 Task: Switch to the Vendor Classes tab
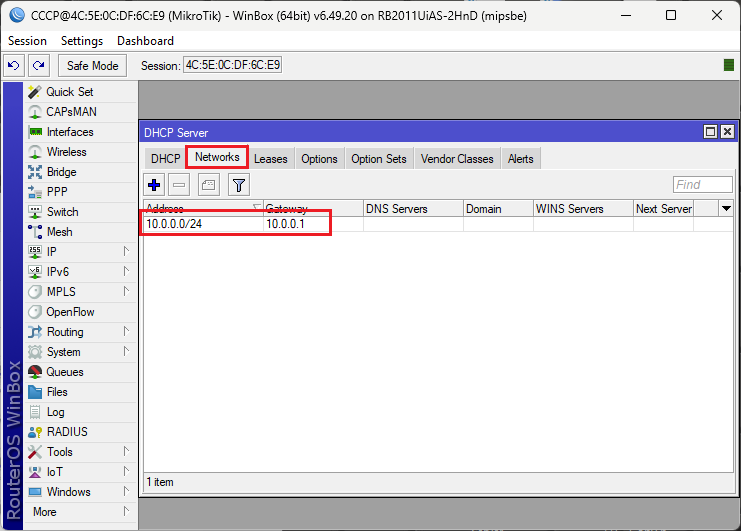(457, 159)
